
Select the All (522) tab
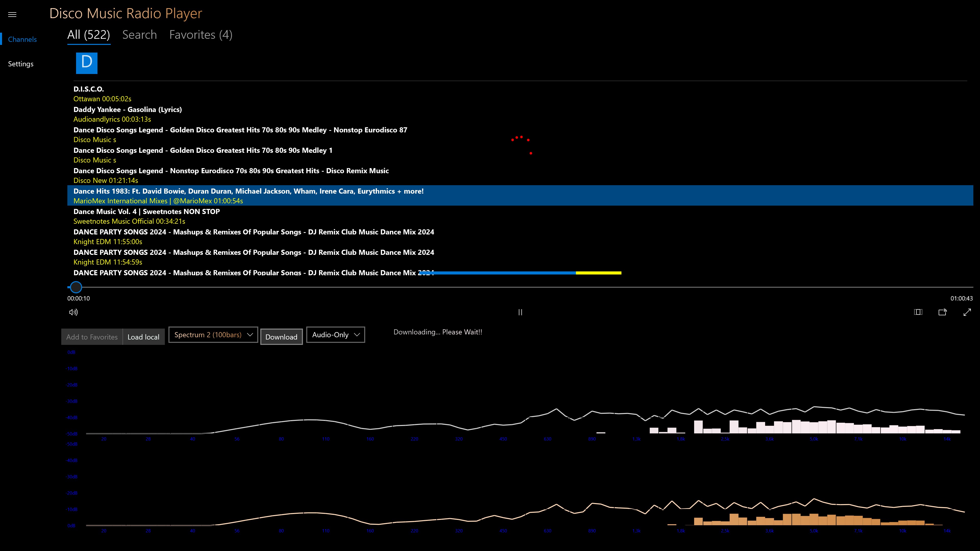coord(89,35)
